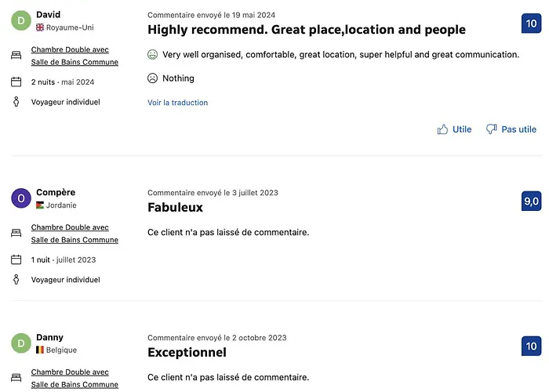Click the sad face icon beside Nothing
The height and width of the screenshot is (392, 549).
point(152,78)
